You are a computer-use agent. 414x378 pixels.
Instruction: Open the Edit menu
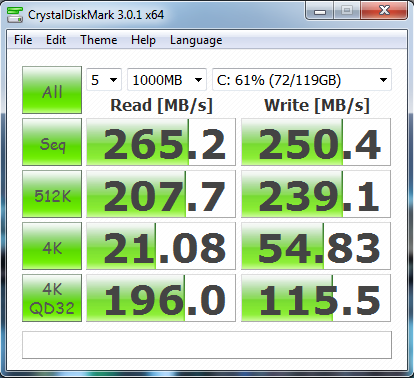56,40
